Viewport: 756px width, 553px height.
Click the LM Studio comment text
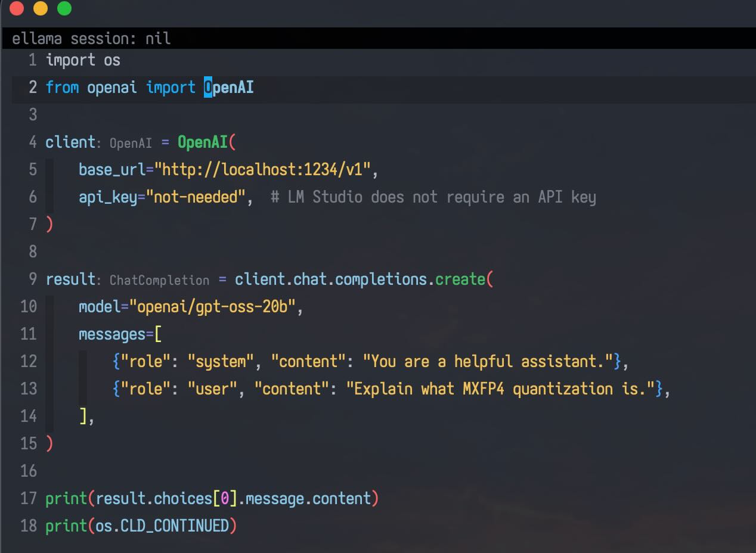[x=433, y=197]
